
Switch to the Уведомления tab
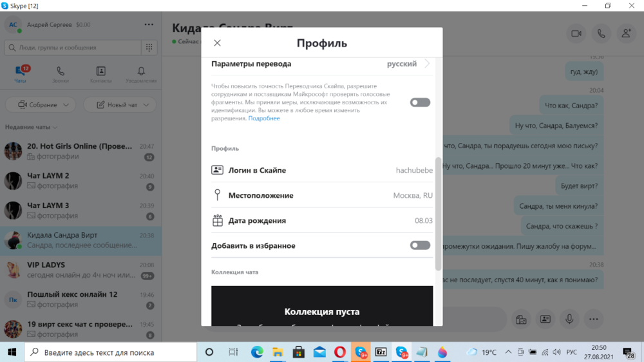pos(141,74)
